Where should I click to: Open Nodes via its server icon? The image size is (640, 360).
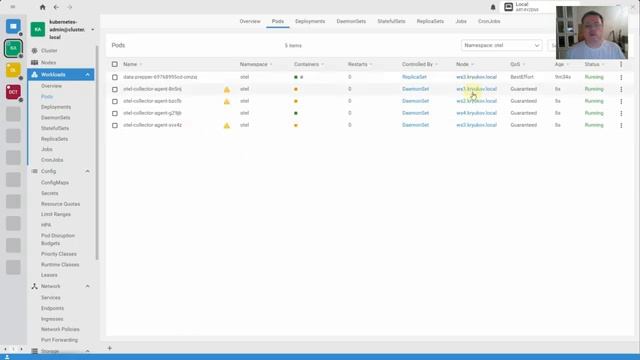point(34,62)
